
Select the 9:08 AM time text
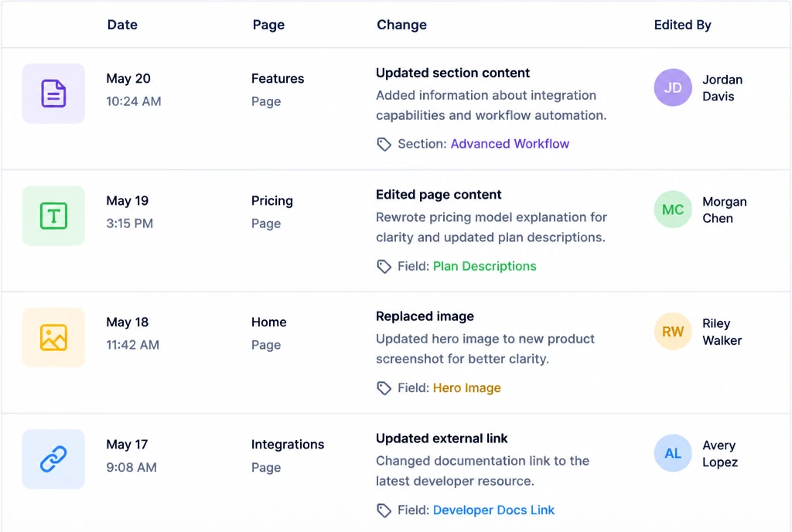tap(131, 467)
